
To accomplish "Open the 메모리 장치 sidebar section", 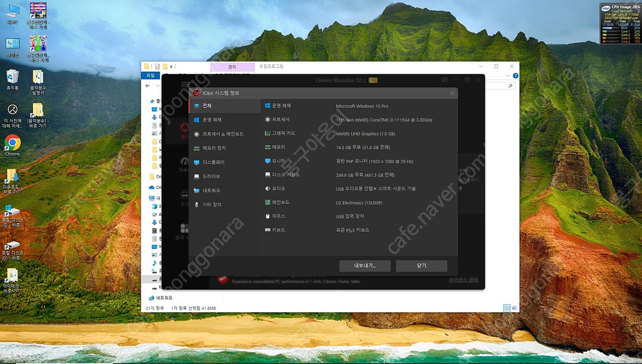I will point(214,148).
